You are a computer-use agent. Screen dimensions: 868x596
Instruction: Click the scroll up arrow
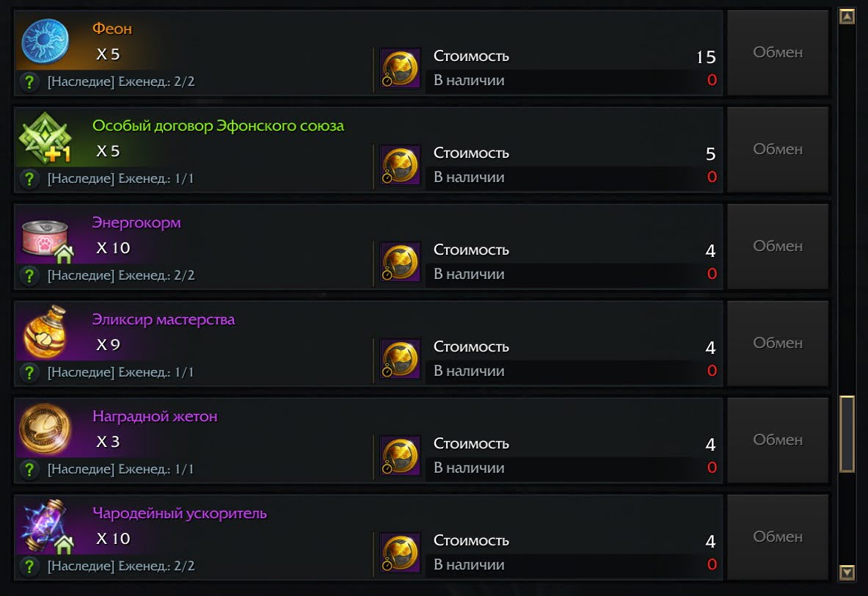pyautogui.click(x=847, y=16)
